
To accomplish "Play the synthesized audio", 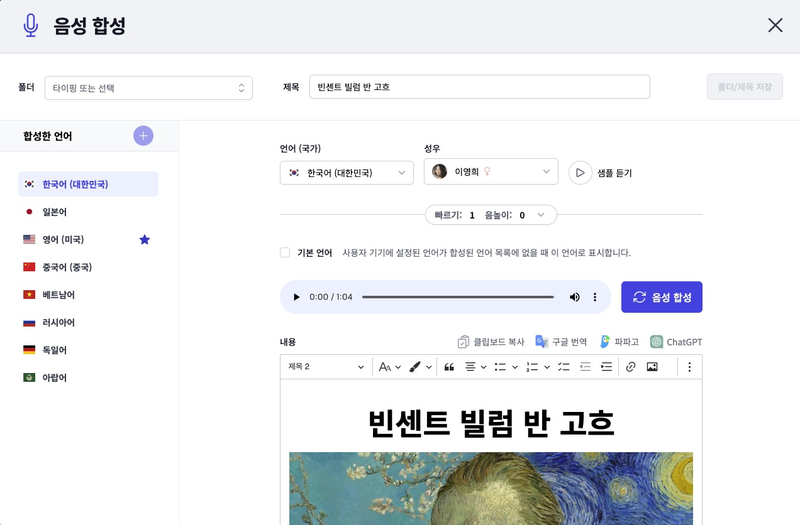I will [x=296, y=297].
